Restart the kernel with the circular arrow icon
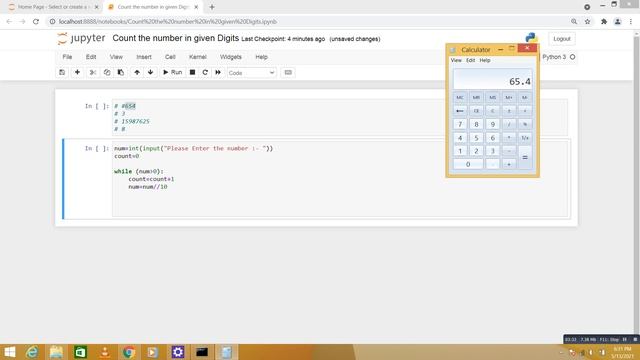This screenshot has width=640, height=360. 205,72
